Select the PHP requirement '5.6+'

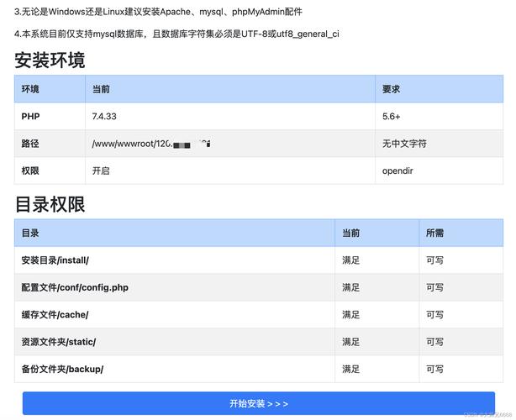392,116
